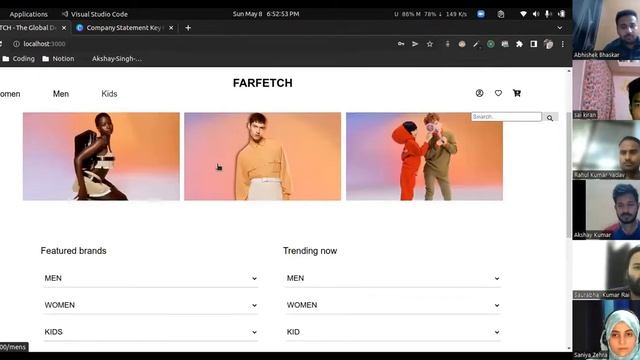Select Abhishek Bhaskar's video tile
The height and width of the screenshot is (360, 640).
coord(606,30)
